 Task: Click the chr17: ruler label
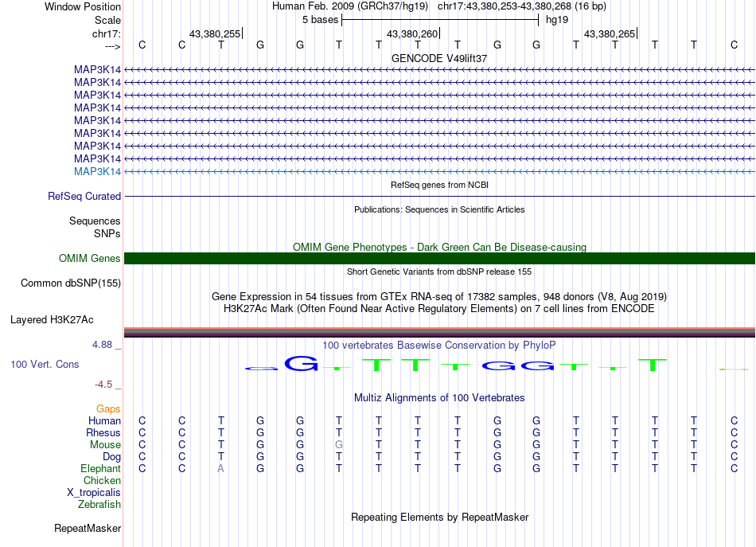pyautogui.click(x=107, y=33)
